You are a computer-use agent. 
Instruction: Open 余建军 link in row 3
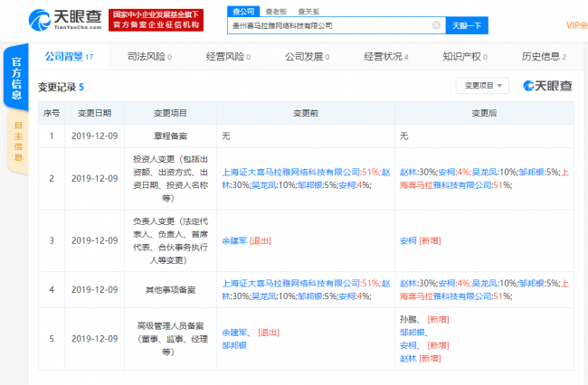(x=234, y=240)
